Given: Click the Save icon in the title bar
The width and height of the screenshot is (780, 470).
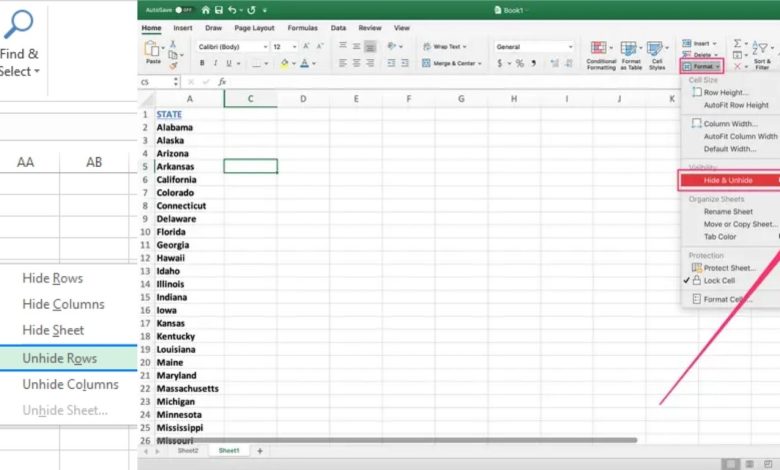Looking at the screenshot, I should coord(218,10).
